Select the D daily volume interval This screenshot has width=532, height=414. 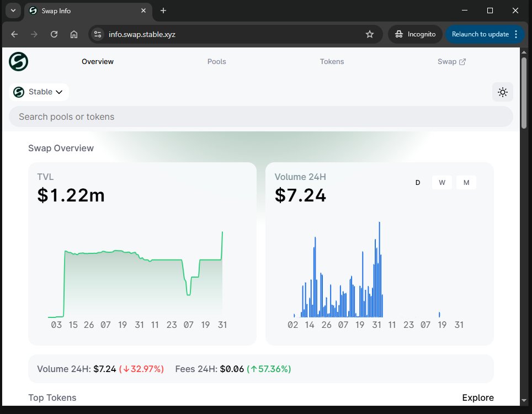[418, 183]
